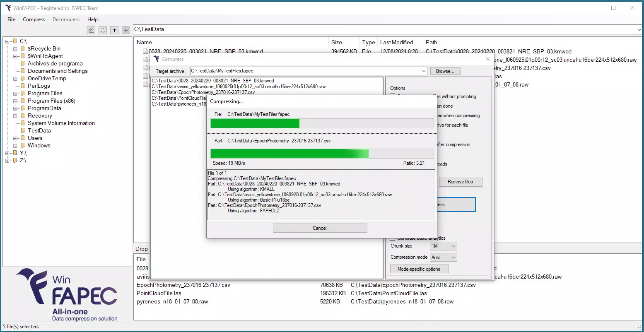
Task: Click the back arrow icon in the toolbar
Action: coord(126,30)
